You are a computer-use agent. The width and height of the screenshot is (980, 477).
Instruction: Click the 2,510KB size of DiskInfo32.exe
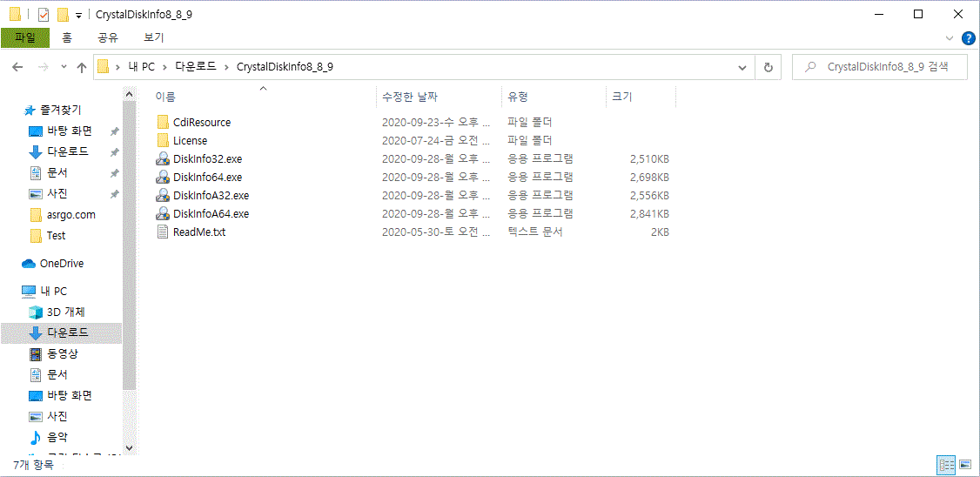tap(649, 158)
